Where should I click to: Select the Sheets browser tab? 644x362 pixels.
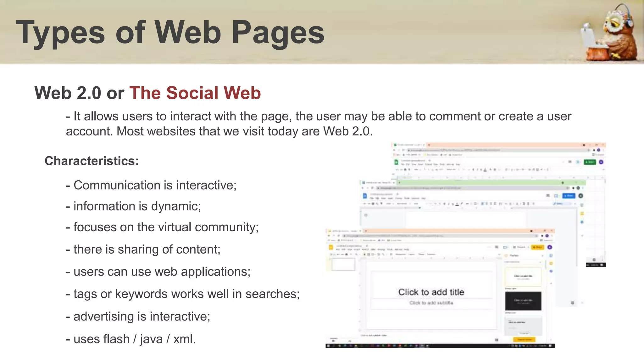click(409, 145)
